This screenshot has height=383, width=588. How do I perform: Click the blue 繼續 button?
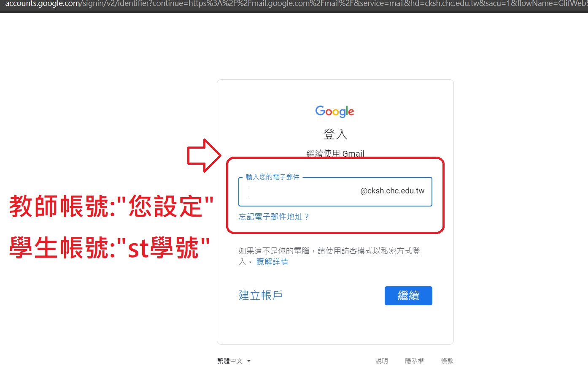coord(408,296)
